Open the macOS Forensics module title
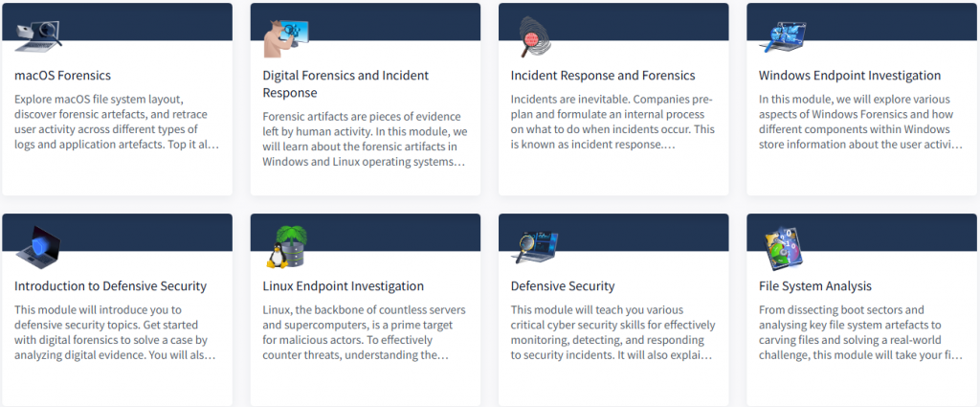The image size is (980, 407). [63, 76]
